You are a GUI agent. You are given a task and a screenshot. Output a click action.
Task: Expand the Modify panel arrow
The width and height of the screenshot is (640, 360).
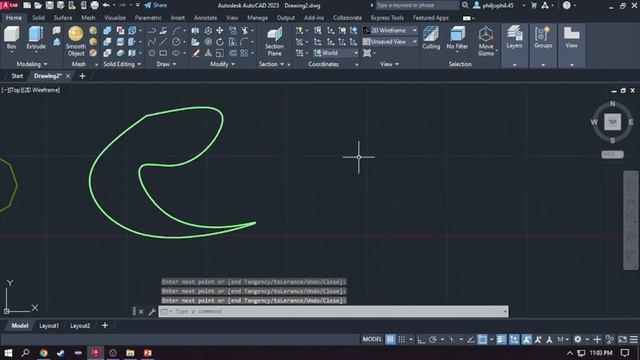tap(233, 64)
